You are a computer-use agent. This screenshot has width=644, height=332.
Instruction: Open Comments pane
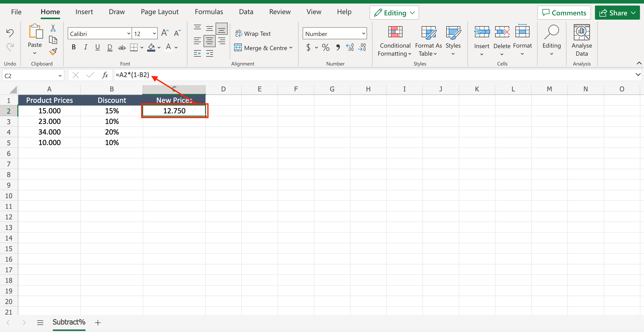tap(564, 13)
